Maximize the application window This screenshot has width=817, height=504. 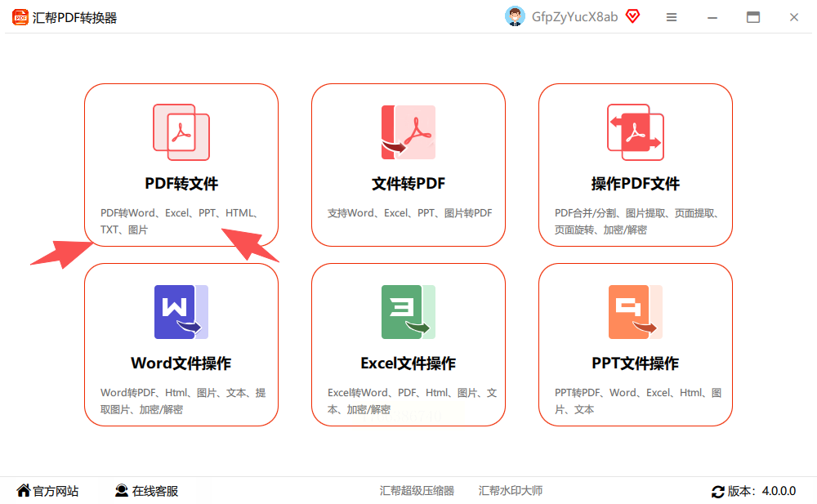coord(753,17)
